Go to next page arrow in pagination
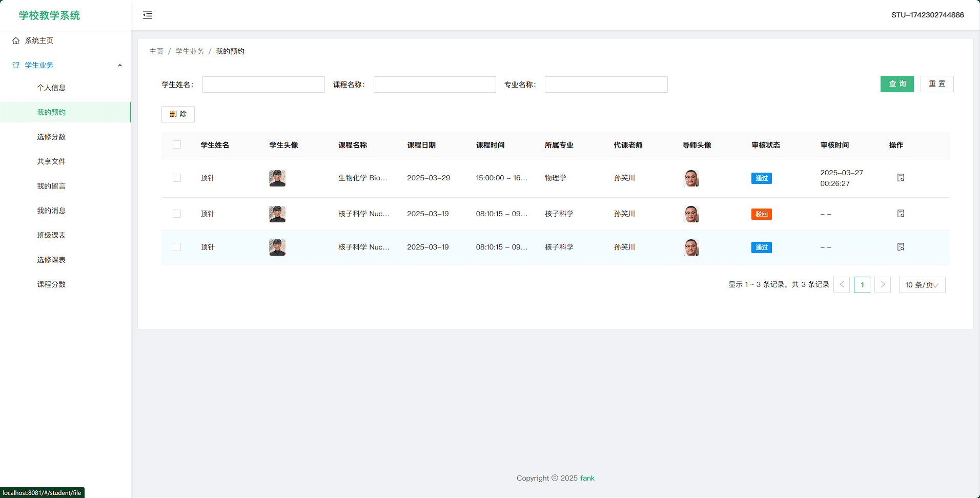980x498 pixels. pyautogui.click(x=882, y=285)
